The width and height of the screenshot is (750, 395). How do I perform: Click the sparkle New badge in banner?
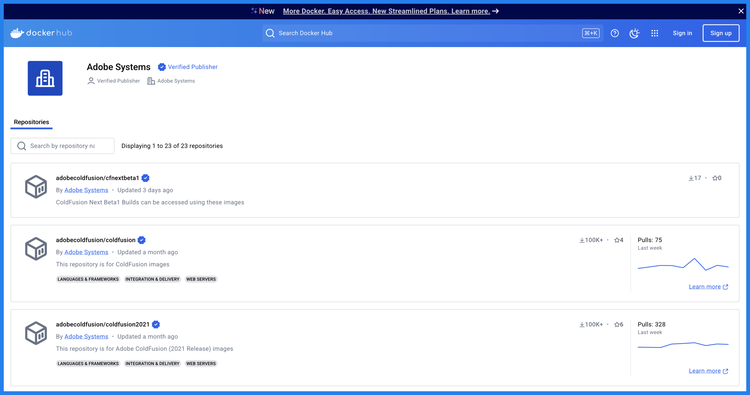click(x=263, y=11)
